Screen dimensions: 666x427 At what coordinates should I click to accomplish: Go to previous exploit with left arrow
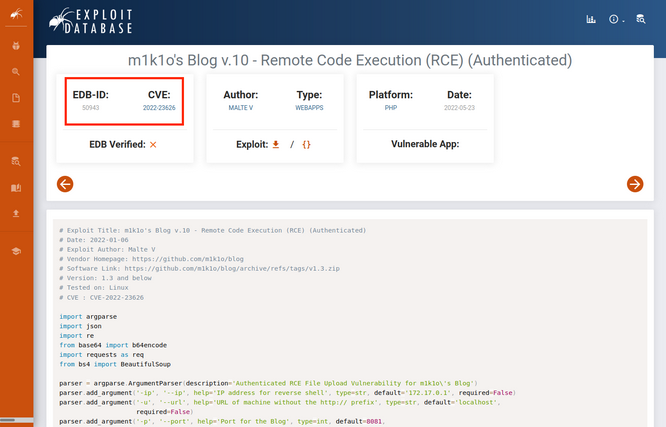(65, 184)
